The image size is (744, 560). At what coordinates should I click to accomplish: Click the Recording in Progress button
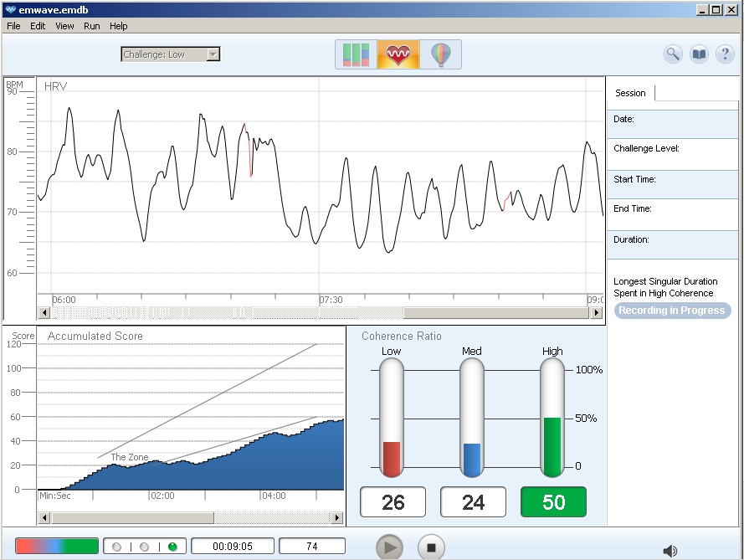[x=672, y=311]
